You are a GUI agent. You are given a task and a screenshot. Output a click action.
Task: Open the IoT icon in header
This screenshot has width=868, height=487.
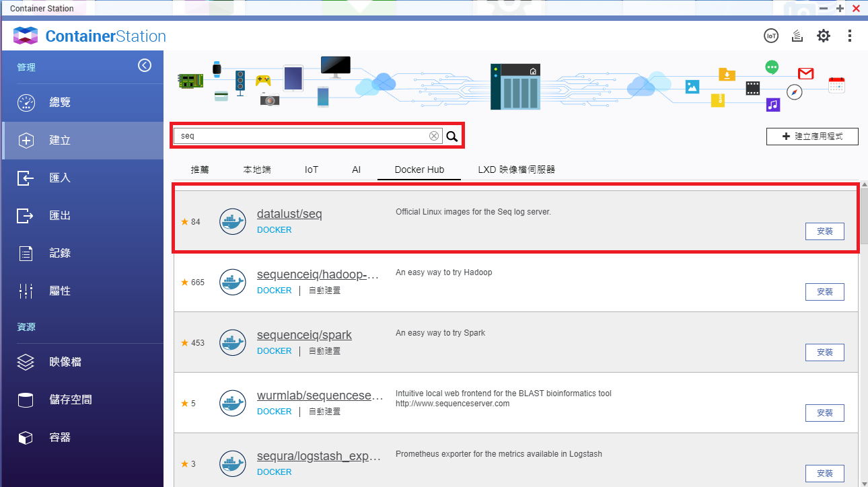[x=771, y=36]
